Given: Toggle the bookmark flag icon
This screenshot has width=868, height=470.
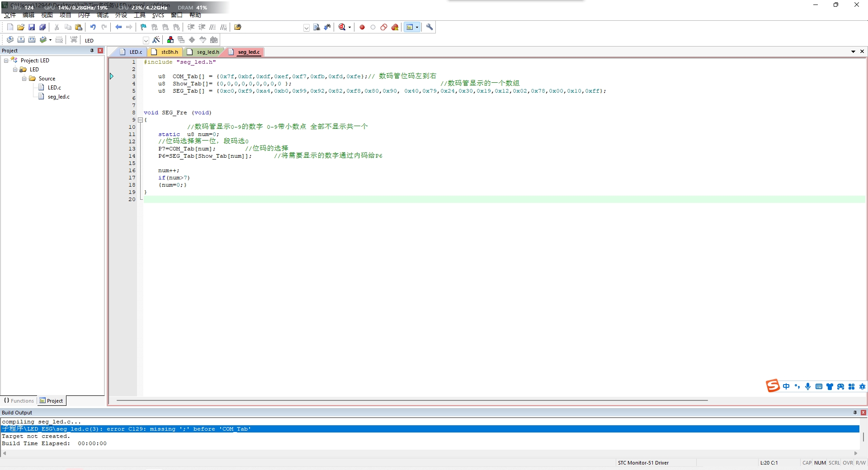Looking at the screenshot, I should click(x=143, y=27).
